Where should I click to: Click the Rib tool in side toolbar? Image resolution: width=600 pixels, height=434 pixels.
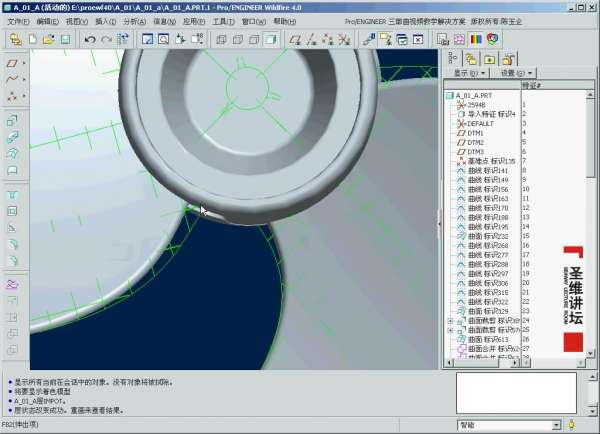pos(12,228)
